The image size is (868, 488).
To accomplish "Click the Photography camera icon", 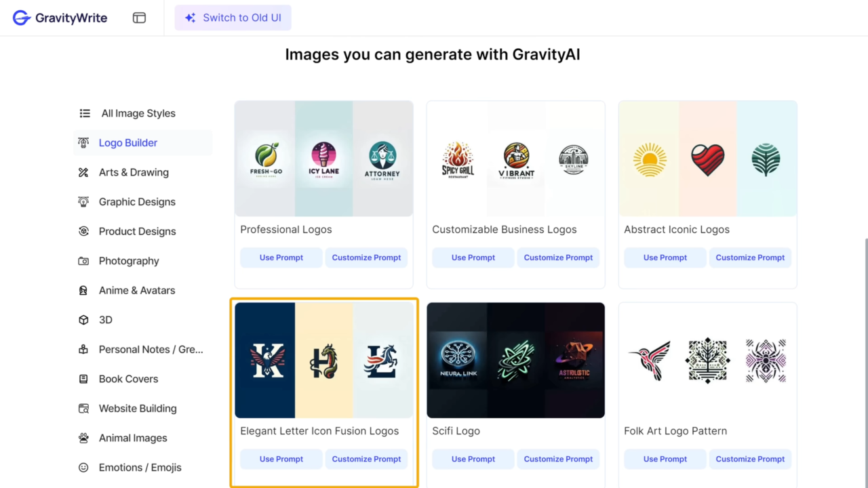I will tap(83, 261).
